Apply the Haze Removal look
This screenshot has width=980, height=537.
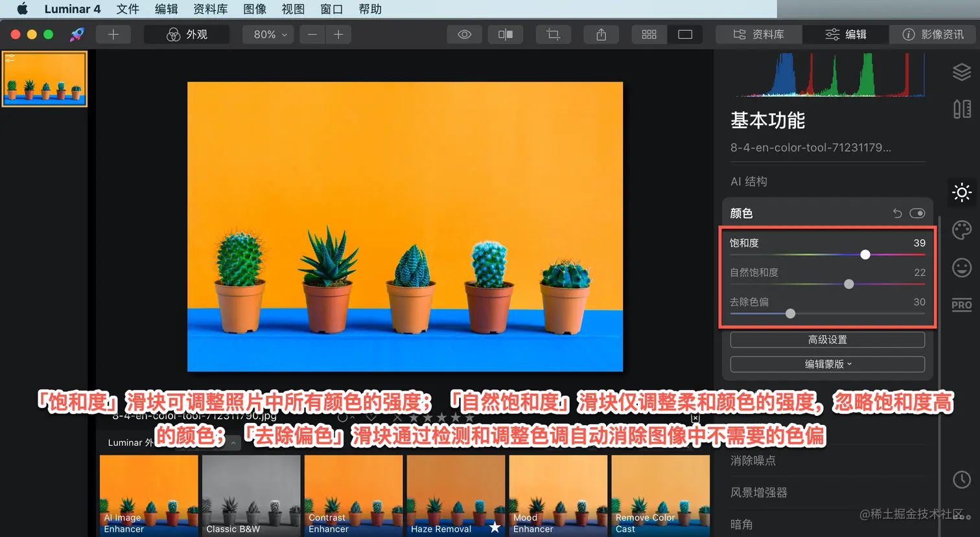tap(456, 496)
